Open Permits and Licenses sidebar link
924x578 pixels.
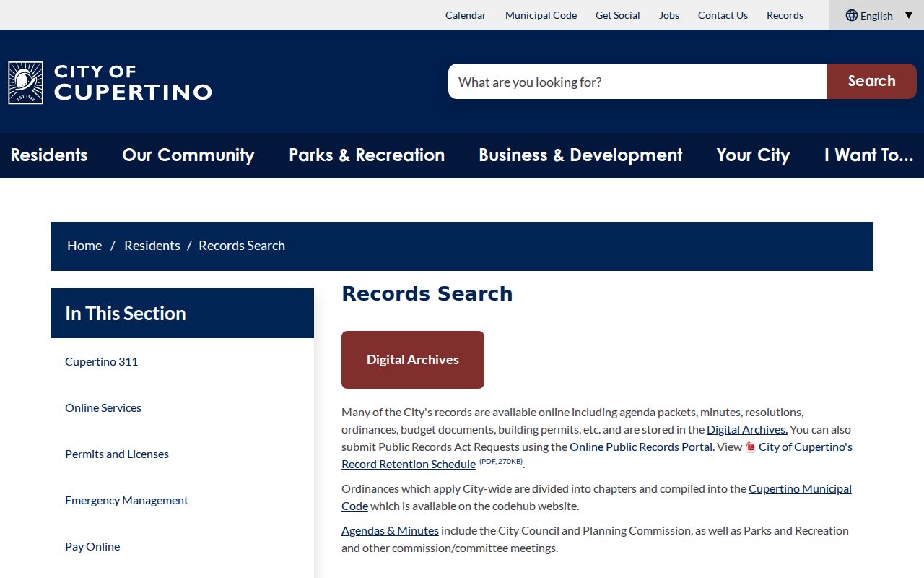click(117, 454)
